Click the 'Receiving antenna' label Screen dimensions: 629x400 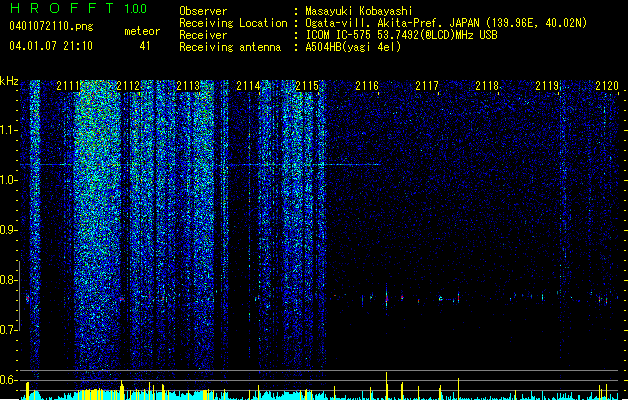click(230, 47)
